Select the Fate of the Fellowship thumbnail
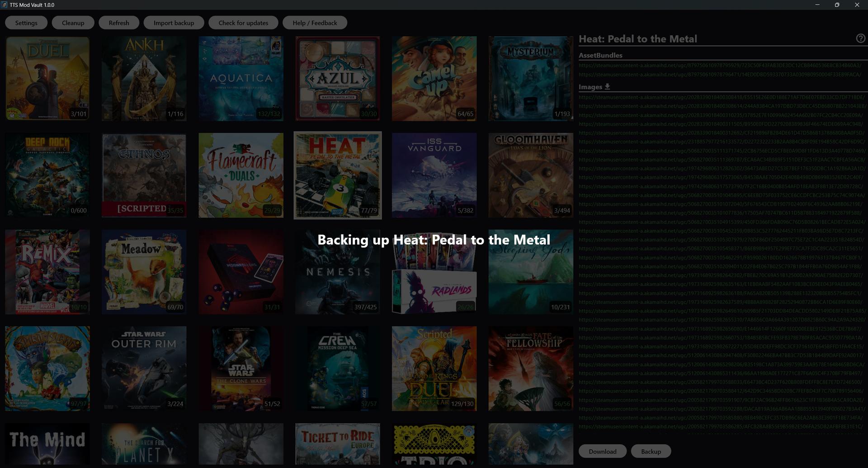 point(531,369)
